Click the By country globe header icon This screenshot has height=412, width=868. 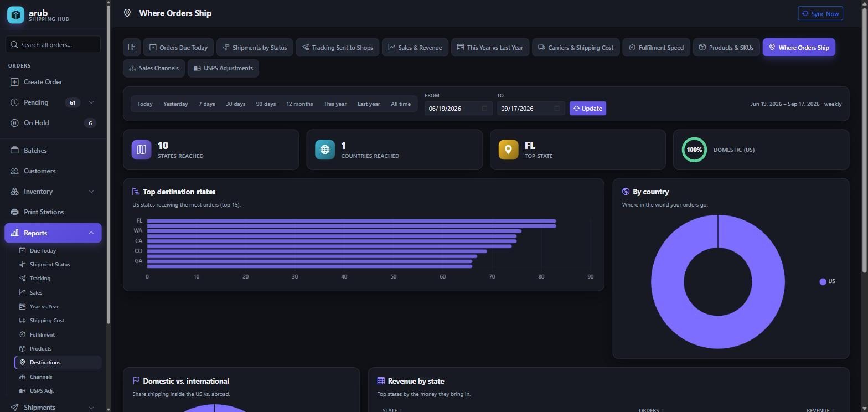pos(626,192)
